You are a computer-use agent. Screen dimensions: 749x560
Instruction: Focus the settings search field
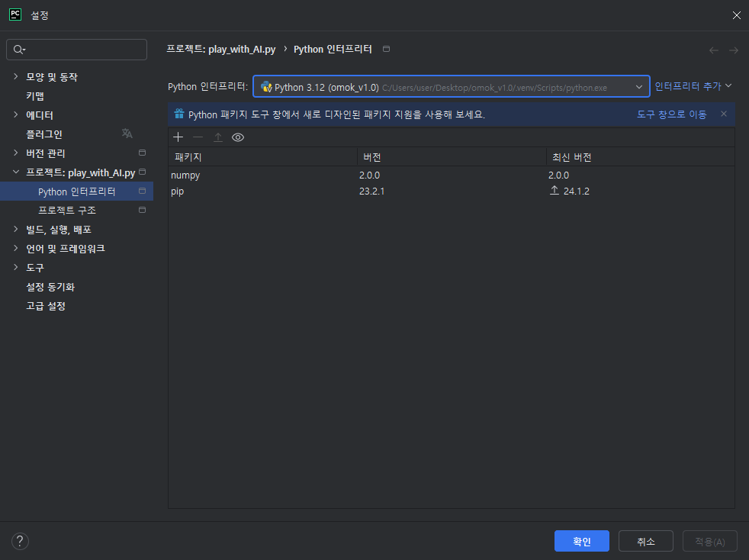point(76,50)
